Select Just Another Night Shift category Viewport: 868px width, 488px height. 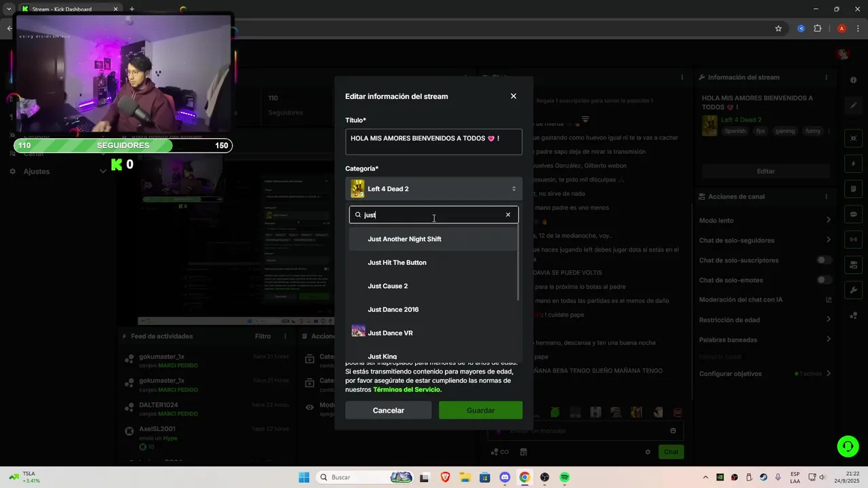(433, 239)
